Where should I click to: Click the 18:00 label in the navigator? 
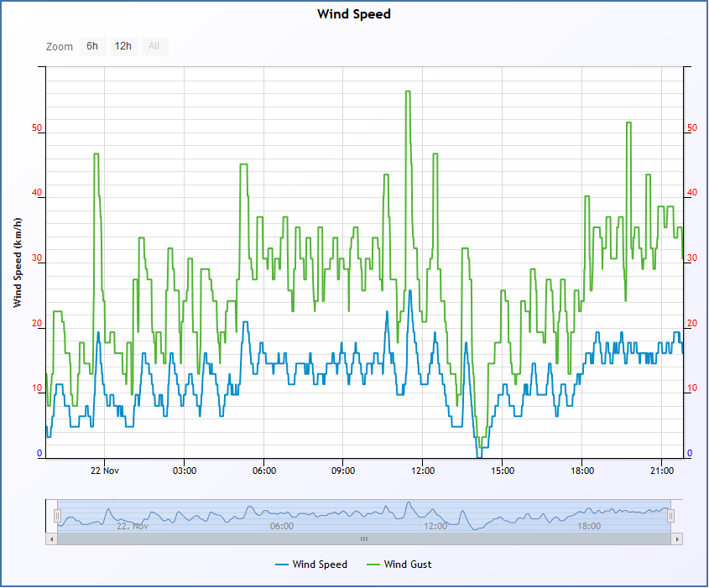click(589, 526)
